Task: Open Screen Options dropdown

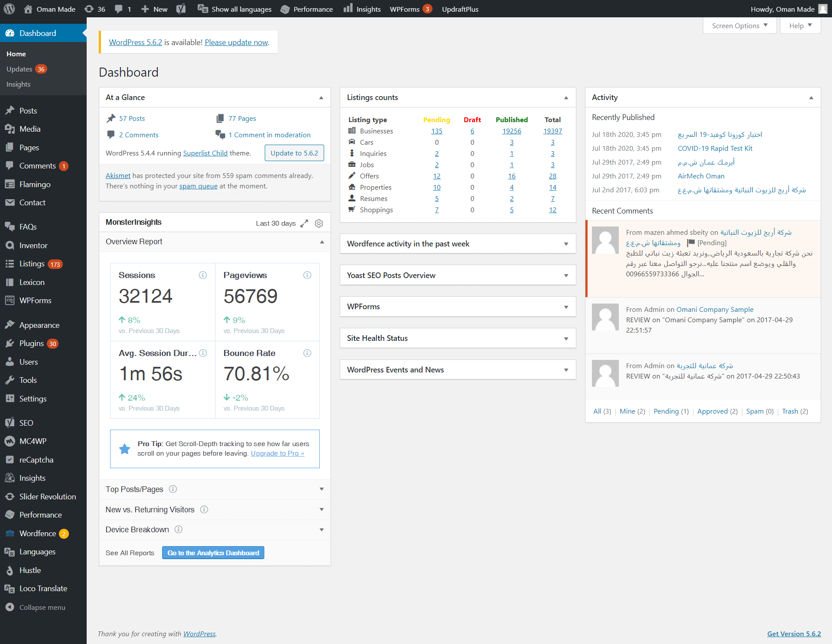Action: tap(740, 26)
